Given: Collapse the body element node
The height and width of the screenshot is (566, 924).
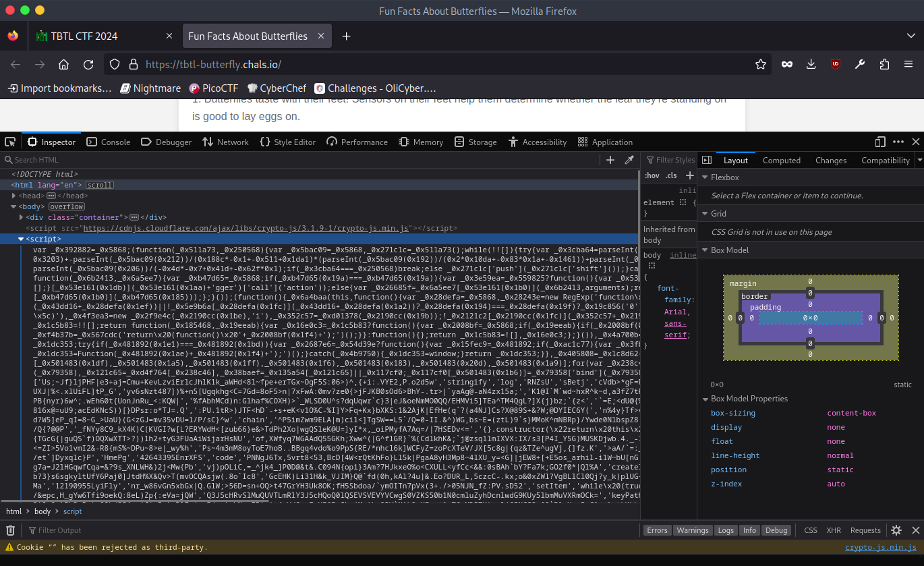Looking at the screenshot, I should pyautogui.click(x=14, y=206).
